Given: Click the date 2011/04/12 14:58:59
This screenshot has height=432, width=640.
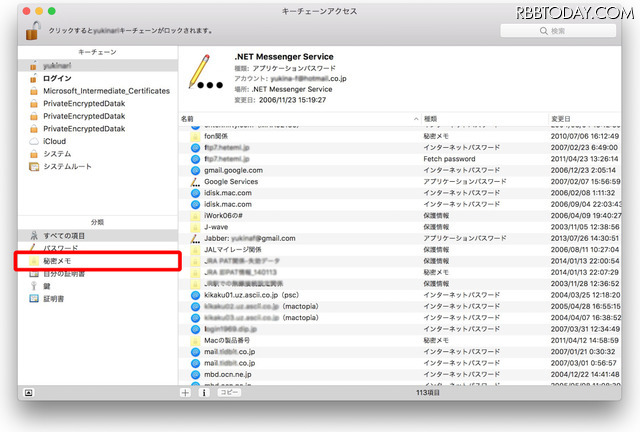Looking at the screenshot, I should pos(584,340).
